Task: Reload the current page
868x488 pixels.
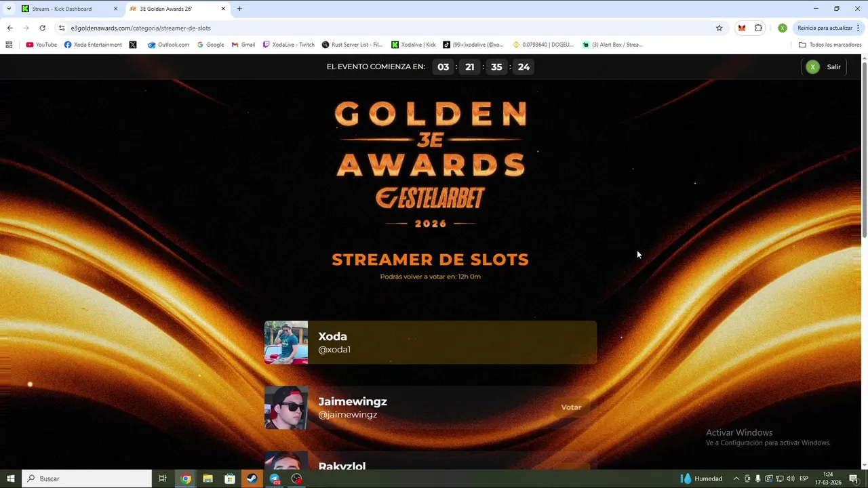Action: click(42, 28)
